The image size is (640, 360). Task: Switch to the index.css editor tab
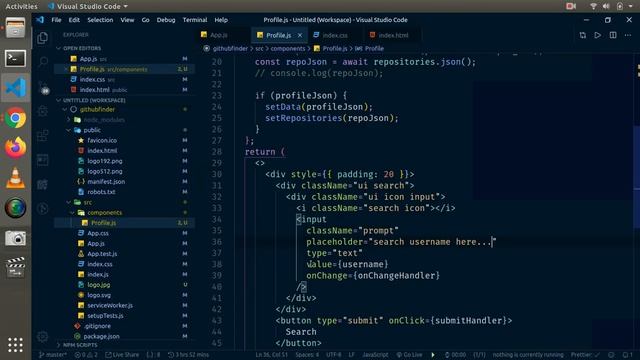tap(335, 36)
